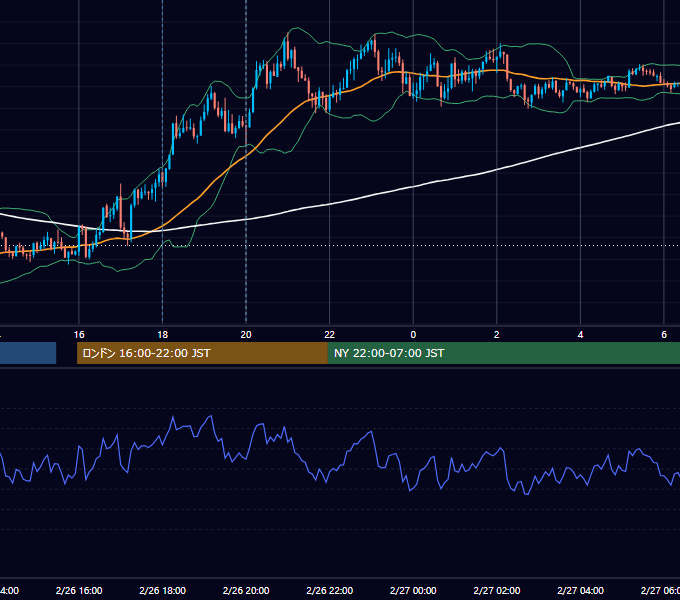The image size is (680, 600).
Task: Click the 2/27 04:00 date label
Action: point(580,590)
